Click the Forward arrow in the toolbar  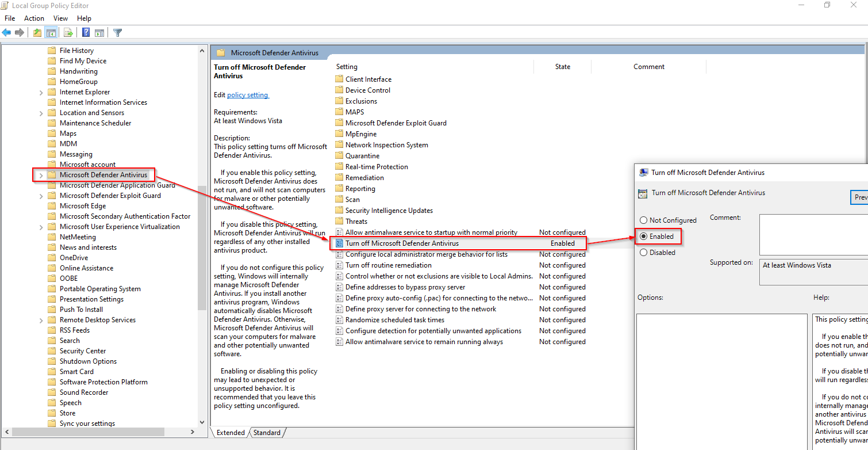tap(20, 33)
